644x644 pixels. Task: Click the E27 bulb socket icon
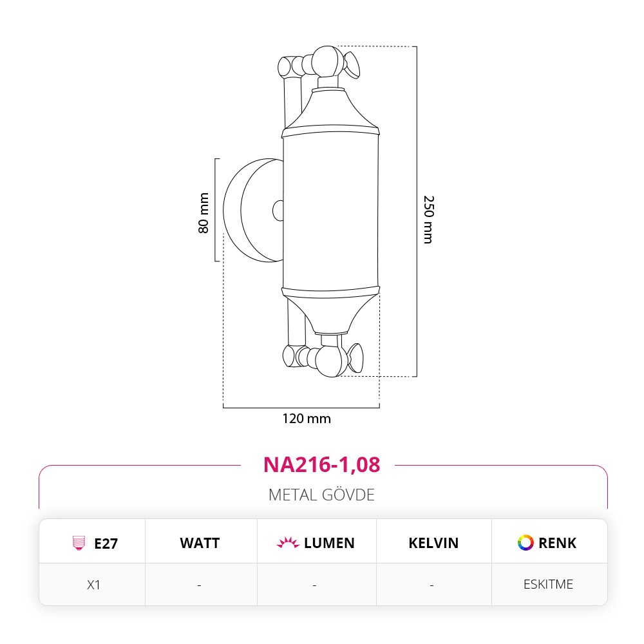pyautogui.click(x=79, y=542)
